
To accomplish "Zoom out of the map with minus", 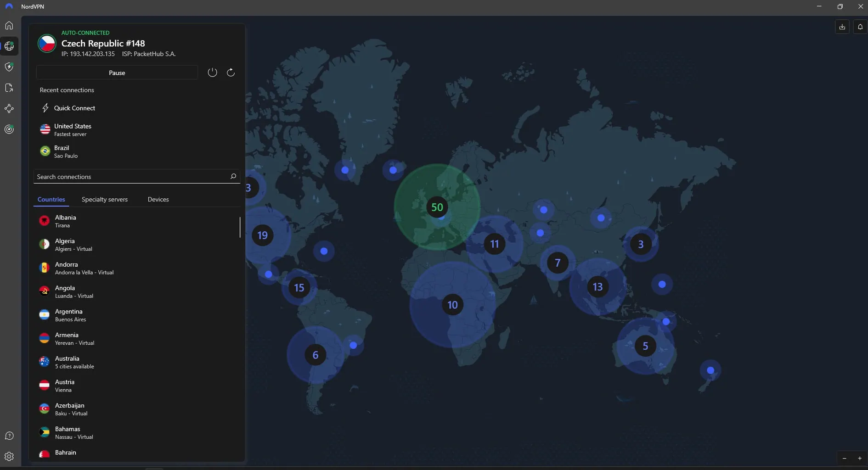I will pos(844,459).
